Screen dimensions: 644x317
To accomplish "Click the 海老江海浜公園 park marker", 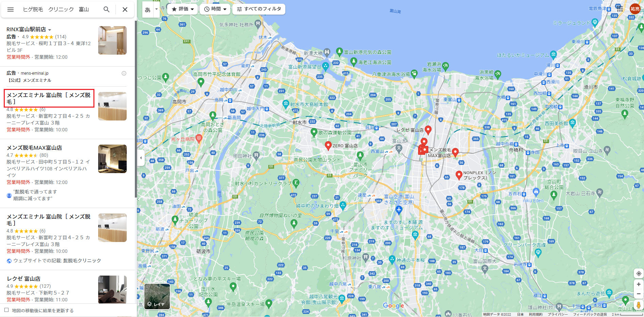I will (354, 61).
